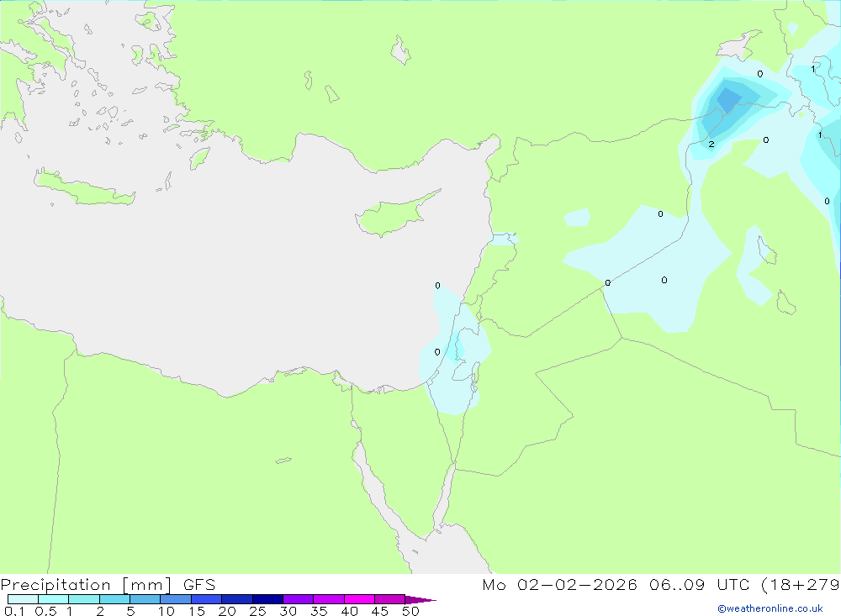
Task: Click the 'GFS' model label
Action: 199,585
